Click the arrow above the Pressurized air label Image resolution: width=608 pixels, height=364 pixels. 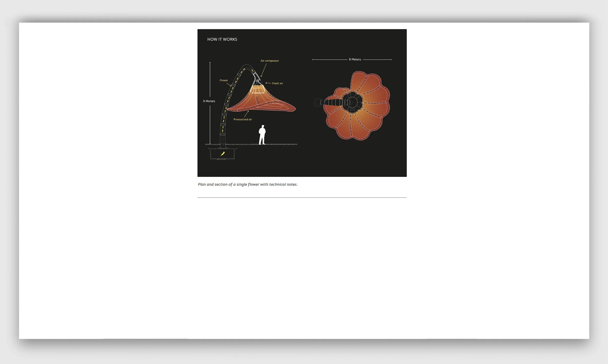pyautogui.click(x=246, y=114)
